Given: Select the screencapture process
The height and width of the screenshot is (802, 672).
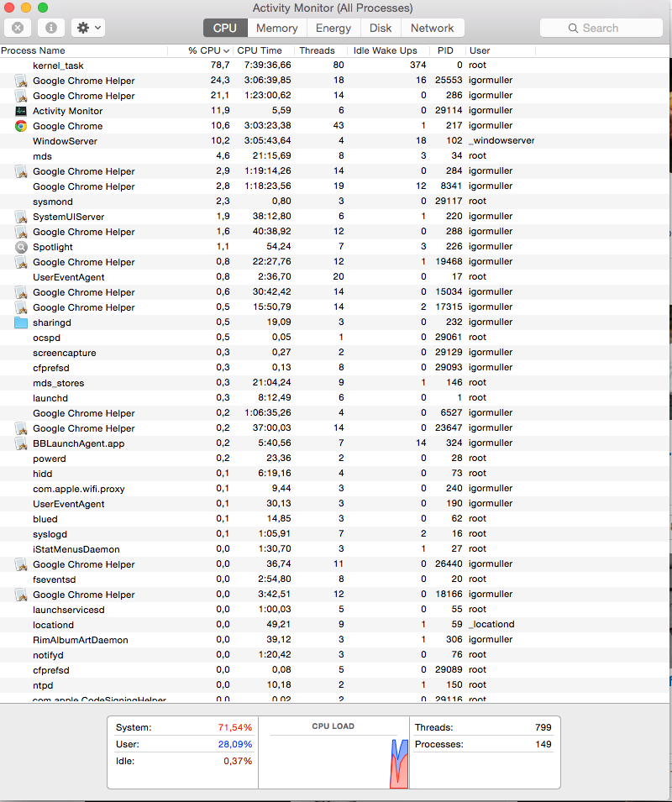Looking at the screenshot, I should [334, 353].
